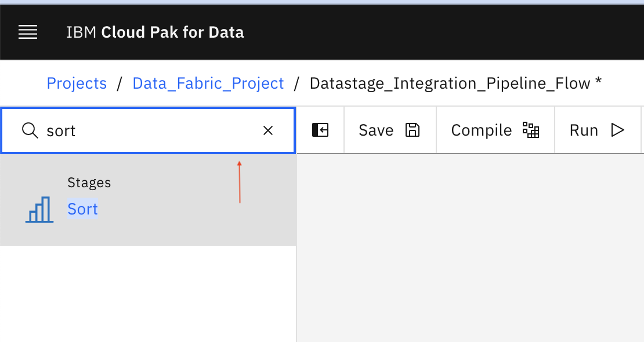Collapse the palette panel with the toggle icon
This screenshot has height=342, width=644.
click(x=320, y=130)
